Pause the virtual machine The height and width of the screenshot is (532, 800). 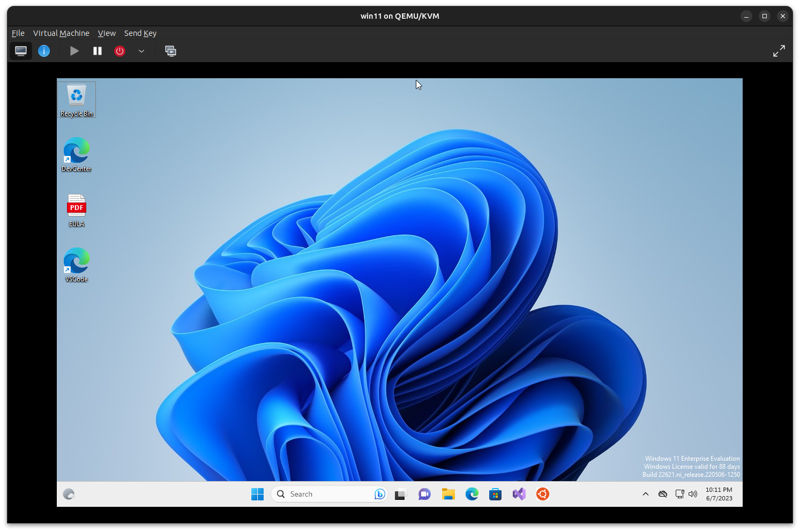(x=98, y=51)
